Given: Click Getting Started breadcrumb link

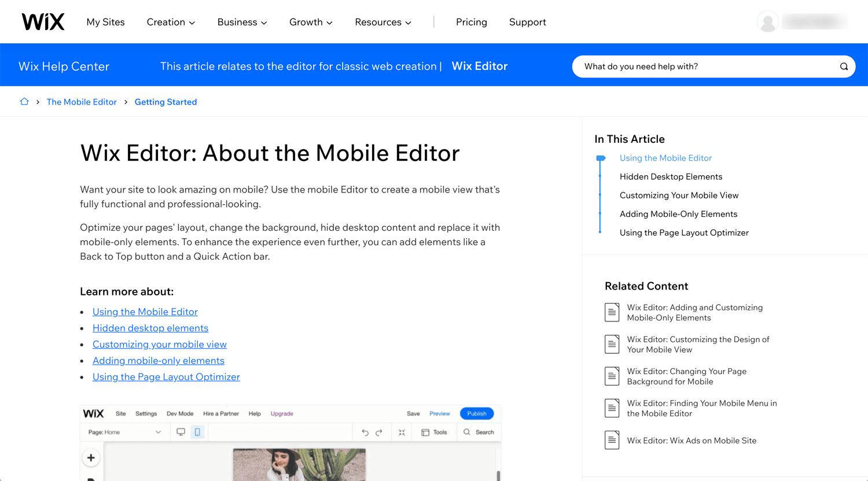Looking at the screenshot, I should [165, 102].
